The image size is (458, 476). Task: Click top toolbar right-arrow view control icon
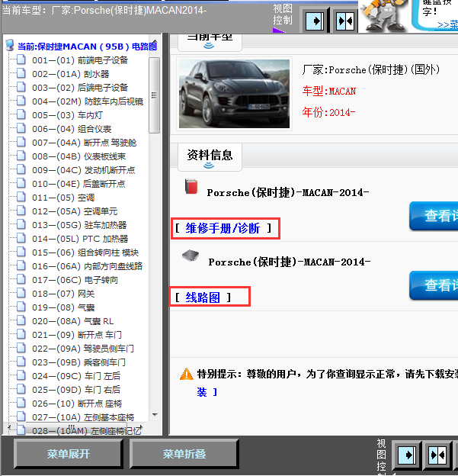(x=315, y=21)
